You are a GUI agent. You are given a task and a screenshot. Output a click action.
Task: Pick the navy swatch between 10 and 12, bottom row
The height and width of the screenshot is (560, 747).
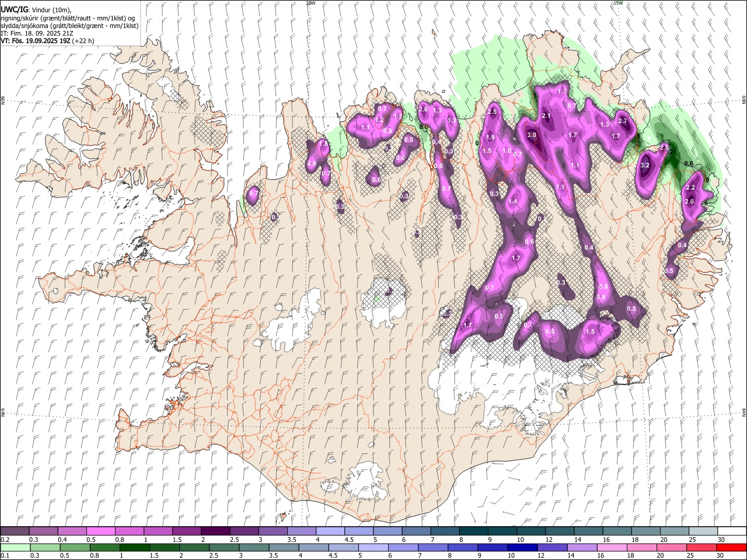(522, 548)
